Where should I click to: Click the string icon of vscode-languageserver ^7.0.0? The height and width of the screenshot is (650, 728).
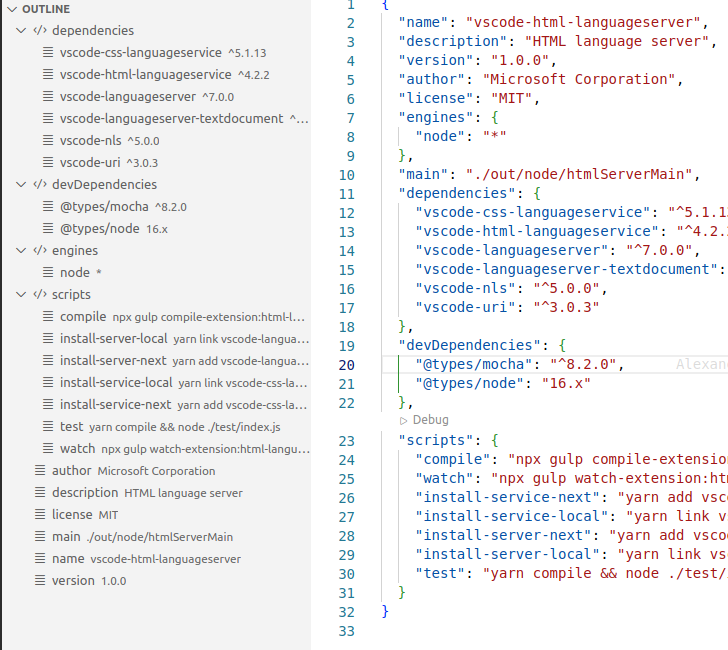tap(48, 97)
